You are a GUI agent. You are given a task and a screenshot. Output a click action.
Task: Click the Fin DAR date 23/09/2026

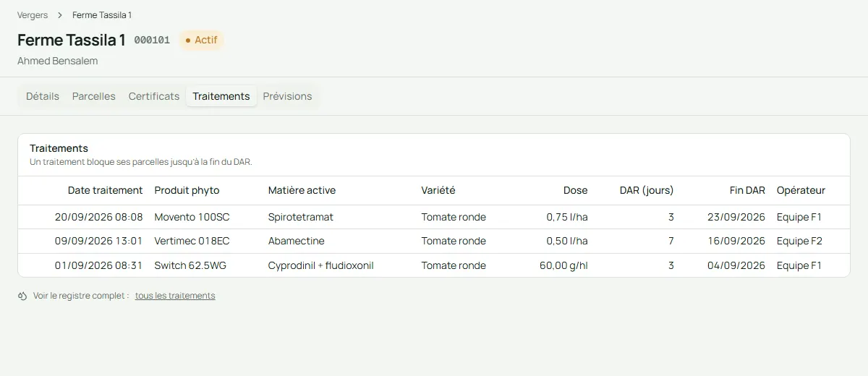(736, 217)
